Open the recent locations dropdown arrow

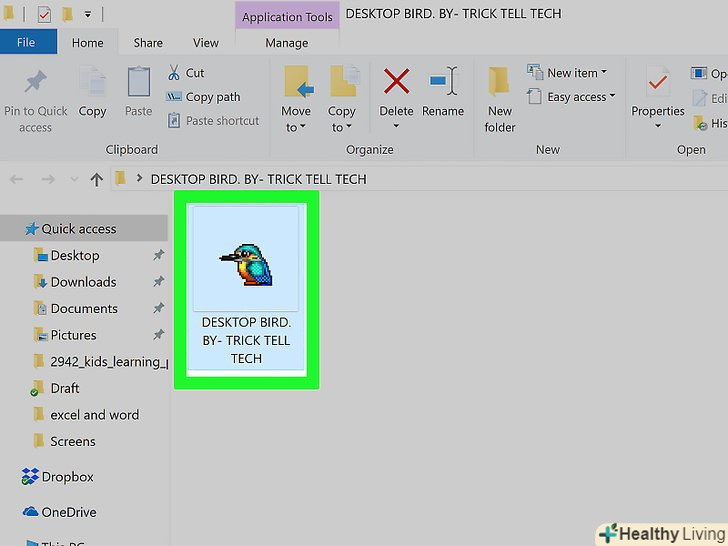point(74,179)
